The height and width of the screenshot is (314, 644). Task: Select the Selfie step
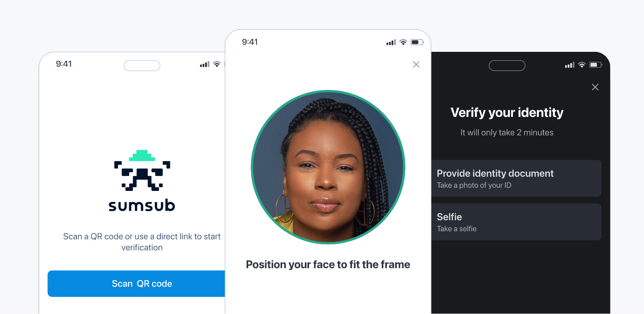516,222
